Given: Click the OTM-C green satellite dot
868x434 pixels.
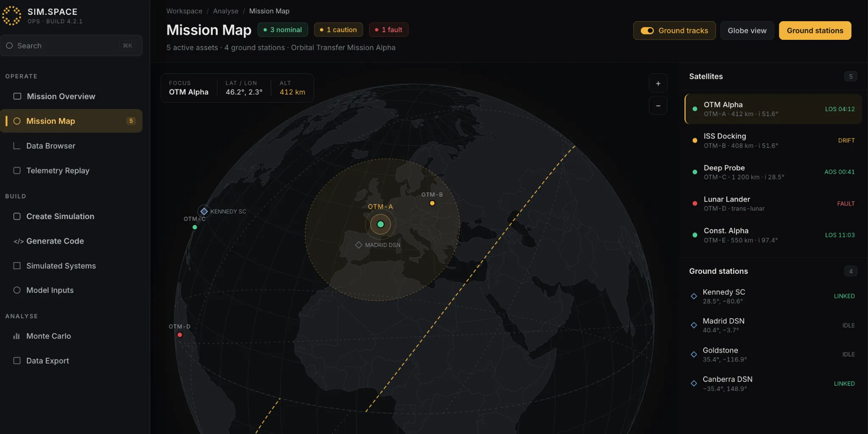Looking at the screenshot, I should point(195,228).
